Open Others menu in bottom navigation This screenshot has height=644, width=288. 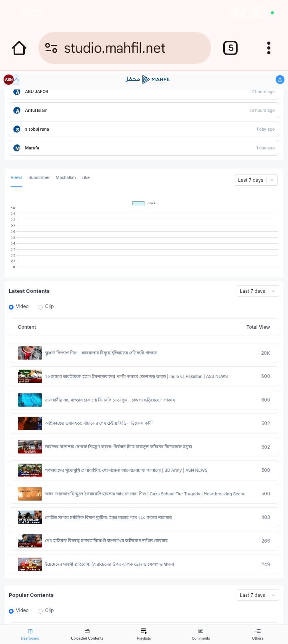pyautogui.click(x=258, y=634)
